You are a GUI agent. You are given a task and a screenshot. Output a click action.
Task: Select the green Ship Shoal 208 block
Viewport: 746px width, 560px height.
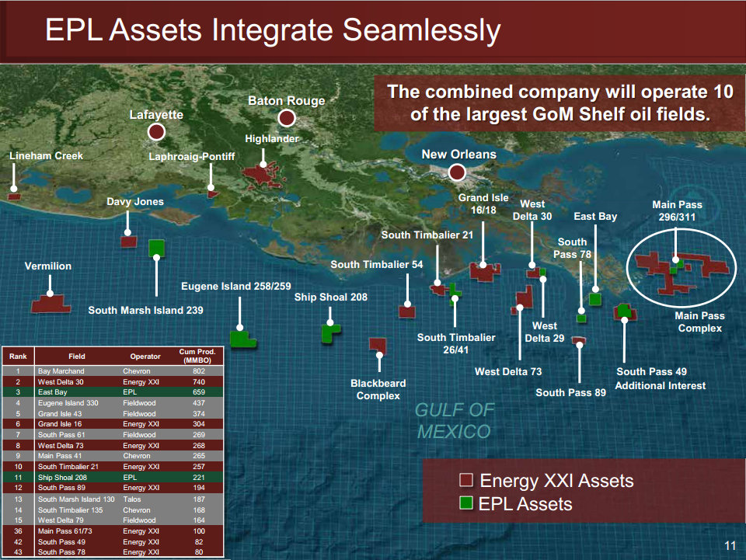(330, 332)
